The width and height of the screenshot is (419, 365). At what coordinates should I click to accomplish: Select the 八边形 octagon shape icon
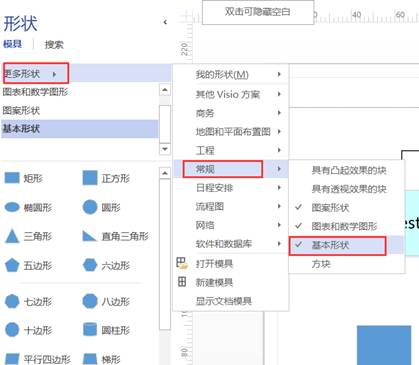(x=90, y=301)
